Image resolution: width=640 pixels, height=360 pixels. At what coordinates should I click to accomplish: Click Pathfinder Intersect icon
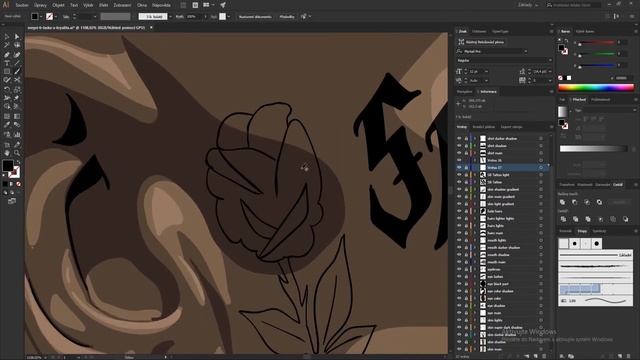(x=587, y=202)
